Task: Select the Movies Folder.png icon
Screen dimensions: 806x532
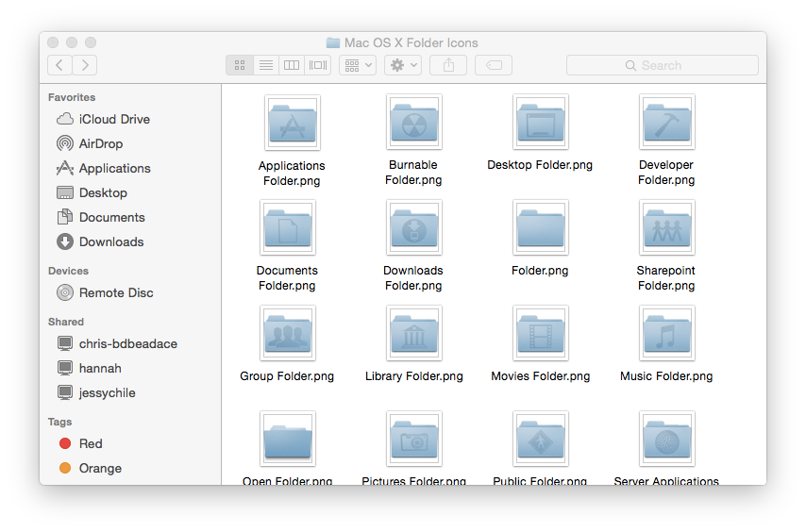Action: pos(541,333)
